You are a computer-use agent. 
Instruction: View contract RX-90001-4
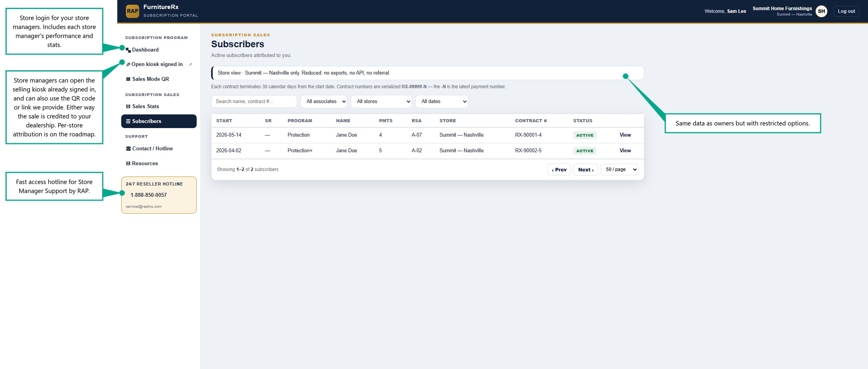(625, 135)
